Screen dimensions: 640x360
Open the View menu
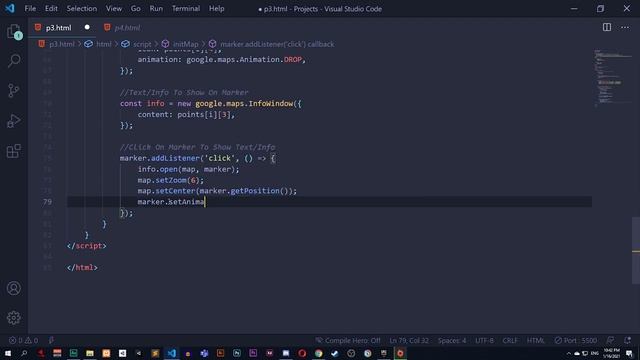[113, 8]
